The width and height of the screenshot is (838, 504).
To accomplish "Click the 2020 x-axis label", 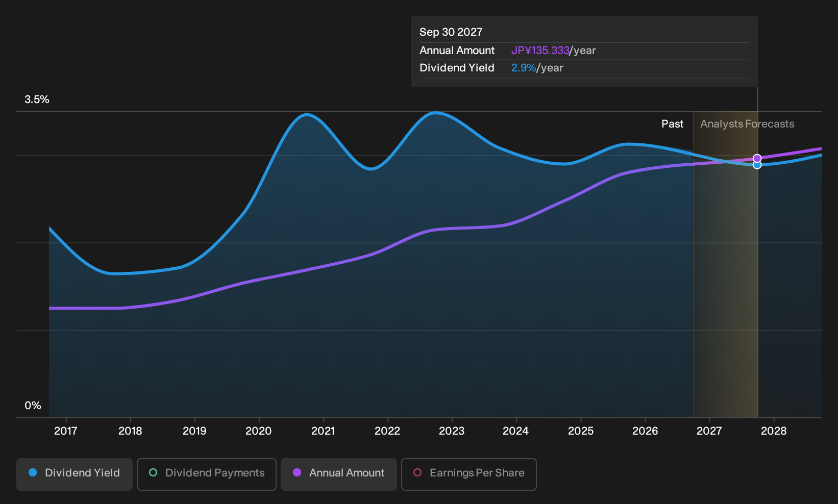I will [x=259, y=431].
